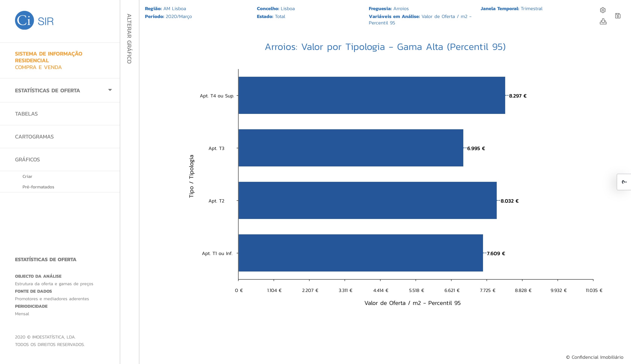Viewport: 631px width, 364px height.
Task: Click the chart title Arroios heading
Action: (x=385, y=47)
